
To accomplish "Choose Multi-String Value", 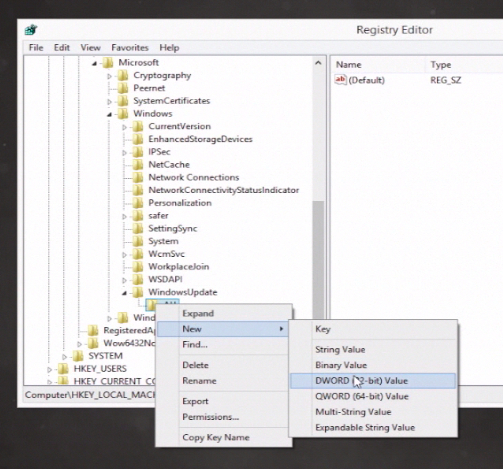I will pyautogui.click(x=373, y=412).
